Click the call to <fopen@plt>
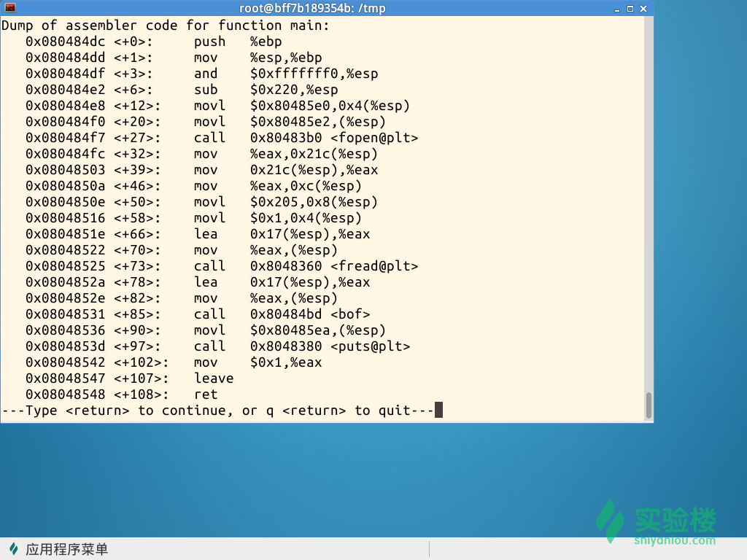The height and width of the screenshot is (560, 747). coord(222,138)
